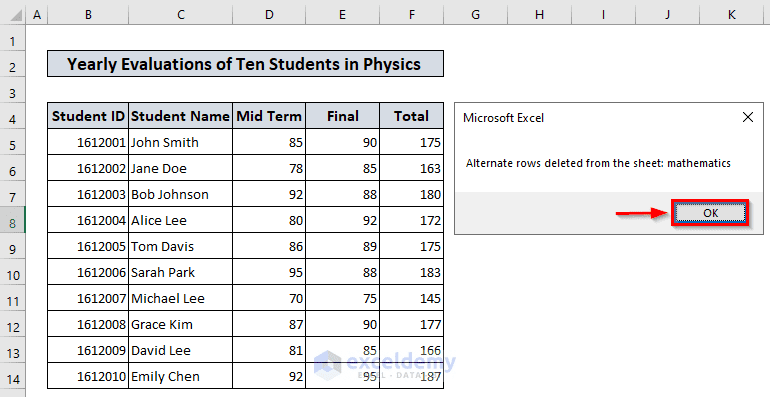The image size is (770, 397).
Task: Select Michael Lee's mid term score 70
Action: tap(269, 298)
